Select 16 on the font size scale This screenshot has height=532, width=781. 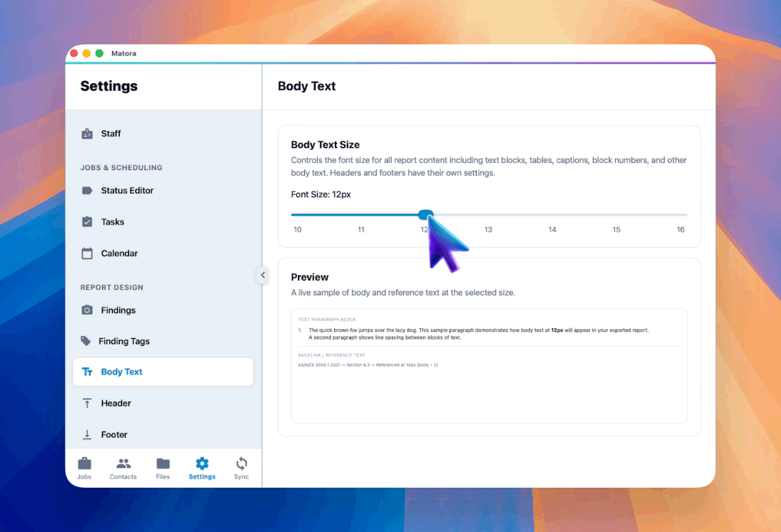680,230
